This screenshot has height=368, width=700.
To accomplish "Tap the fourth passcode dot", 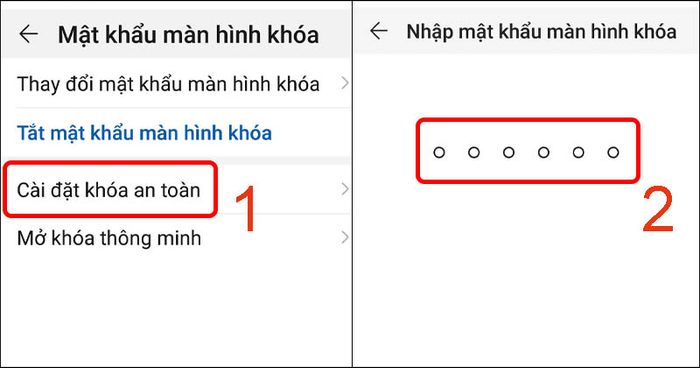I will 544,153.
